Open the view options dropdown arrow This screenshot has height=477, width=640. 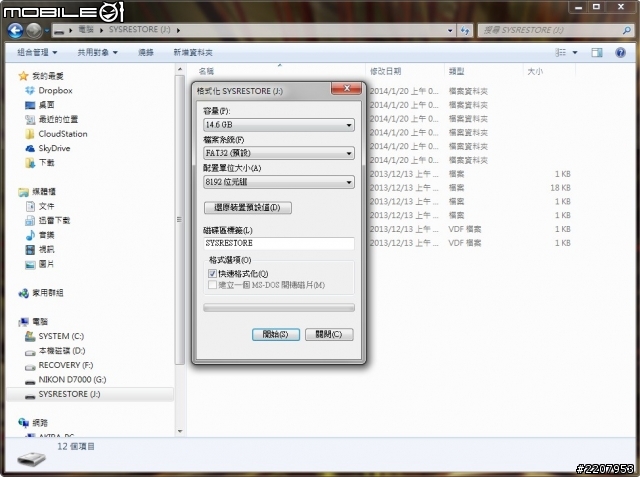pyautogui.click(x=575, y=52)
